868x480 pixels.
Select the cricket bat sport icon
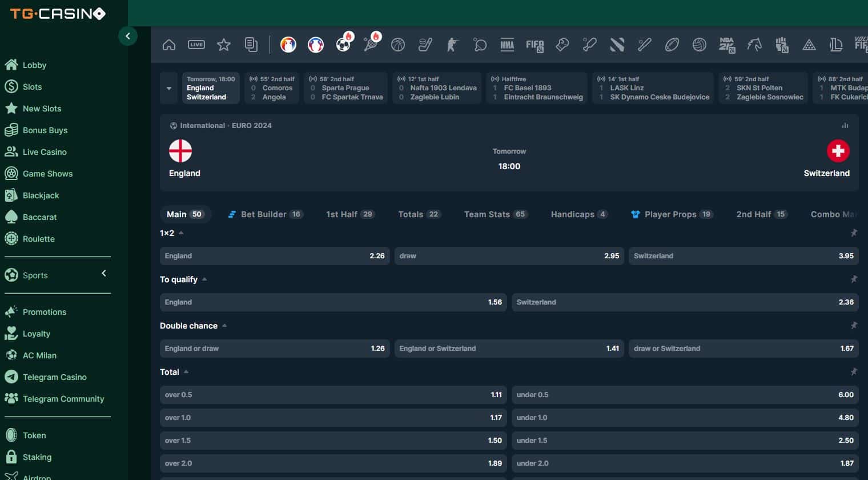(x=590, y=45)
